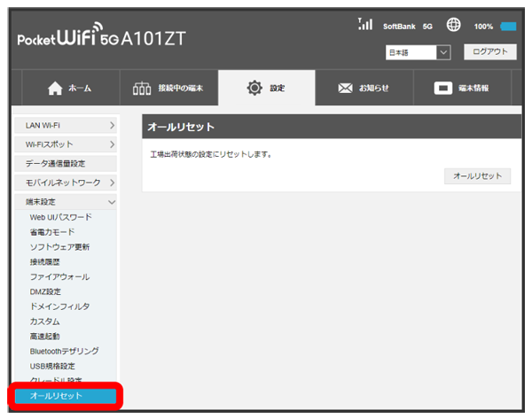Open Bluetooth tethering settings (Bluetoothテザリング)
The image size is (532, 419).
64,351
